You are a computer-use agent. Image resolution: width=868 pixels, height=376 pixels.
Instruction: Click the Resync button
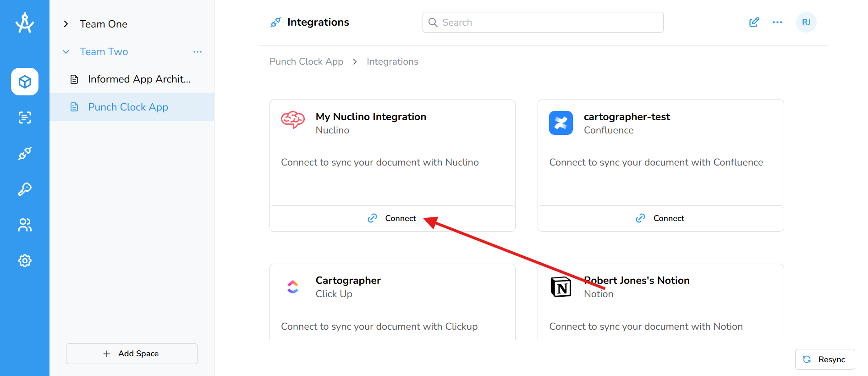coord(824,359)
